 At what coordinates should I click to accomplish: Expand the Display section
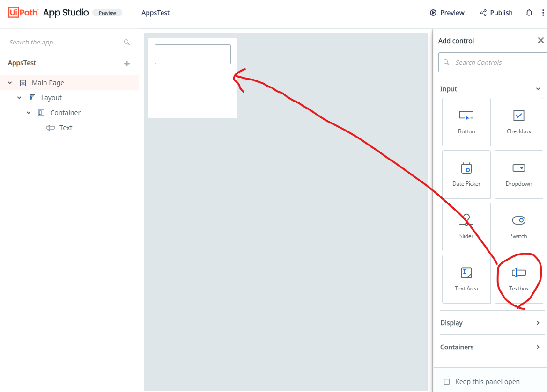tap(538, 323)
